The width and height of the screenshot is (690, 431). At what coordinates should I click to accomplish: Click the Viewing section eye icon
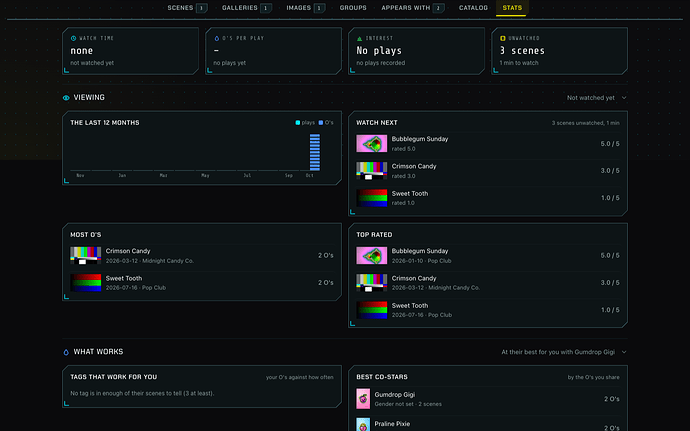[x=66, y=98]
